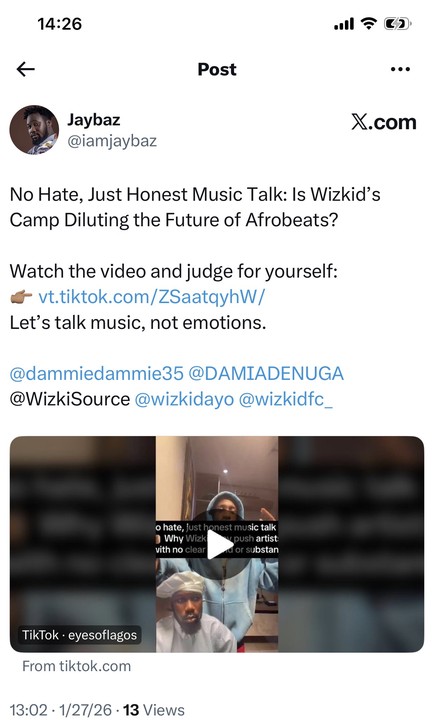Tap the back arrow icon
434x720 pixels.
click(26, 69)
